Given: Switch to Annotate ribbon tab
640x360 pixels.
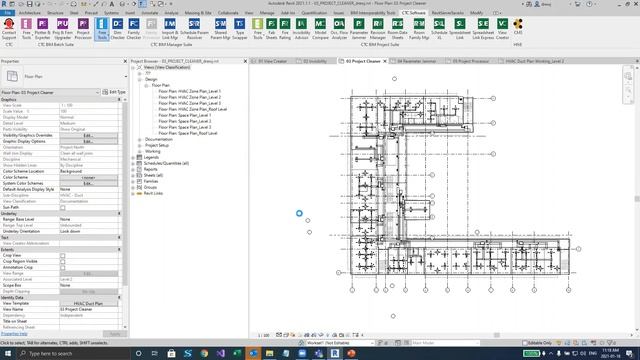Looking at the screenshot, I should coord(149,13).
